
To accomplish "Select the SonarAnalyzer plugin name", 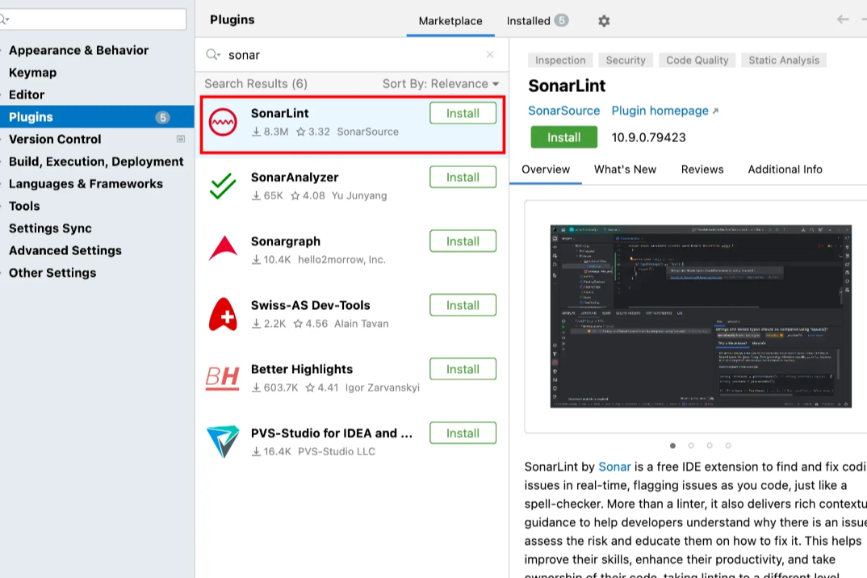I will coord(295,177).
